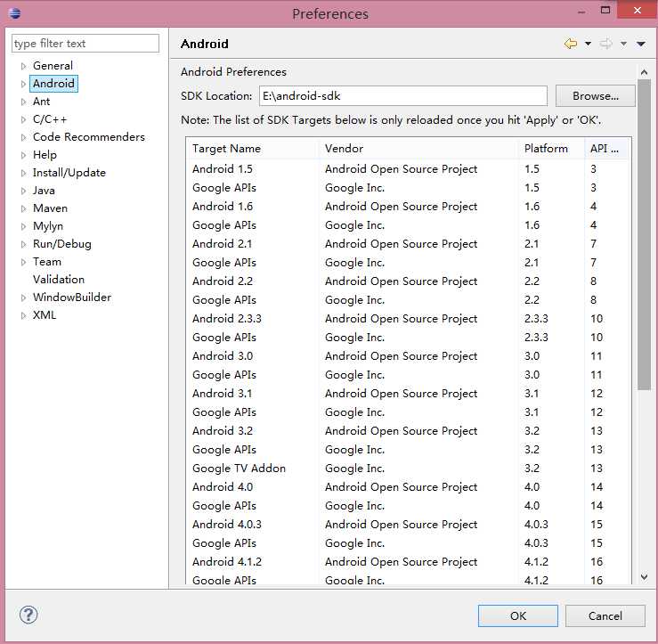This screenshot has height=644, width=658.
Task: Expand the General tree node
Action: tap(23, 66)
